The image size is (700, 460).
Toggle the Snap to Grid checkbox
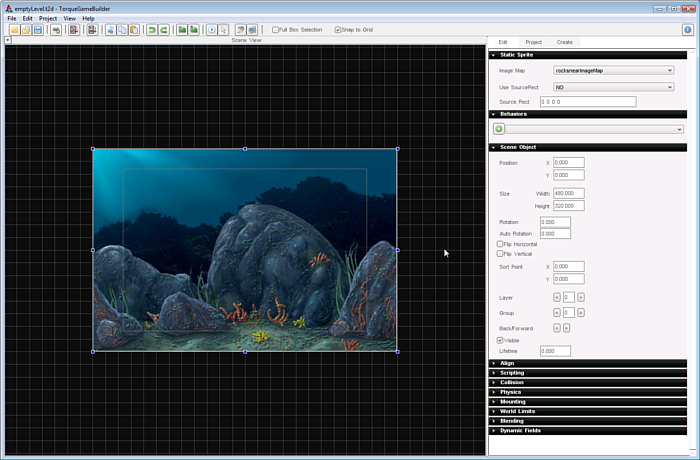click(338, 30)
